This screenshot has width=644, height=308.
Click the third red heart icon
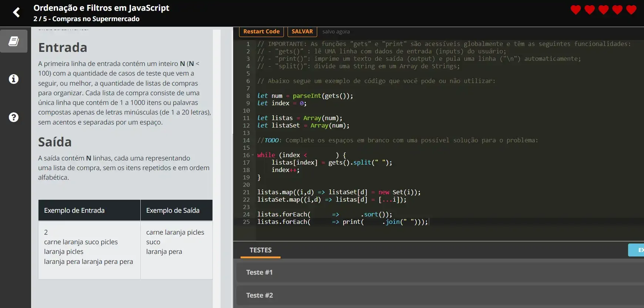[x=603, y=10]
